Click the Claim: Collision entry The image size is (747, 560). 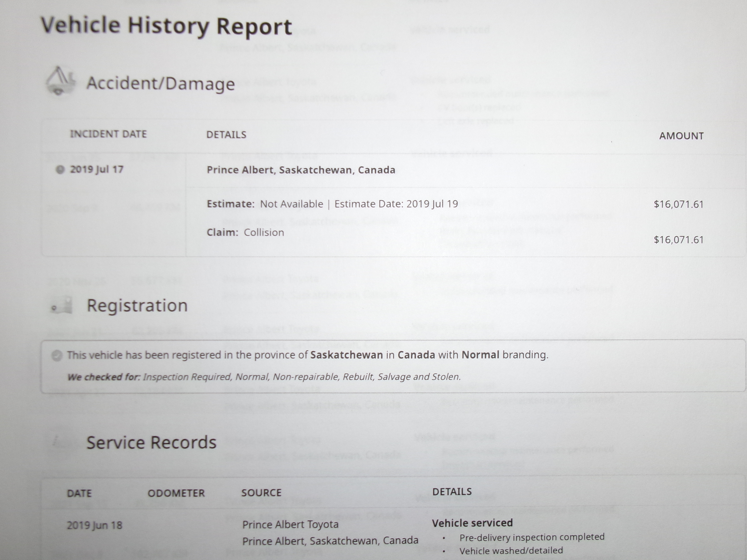point(245,233)
